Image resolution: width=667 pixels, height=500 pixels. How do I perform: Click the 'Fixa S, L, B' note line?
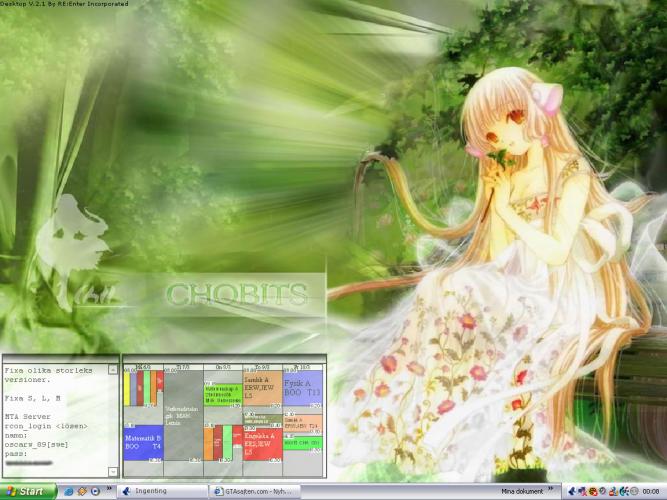[33, 399]
